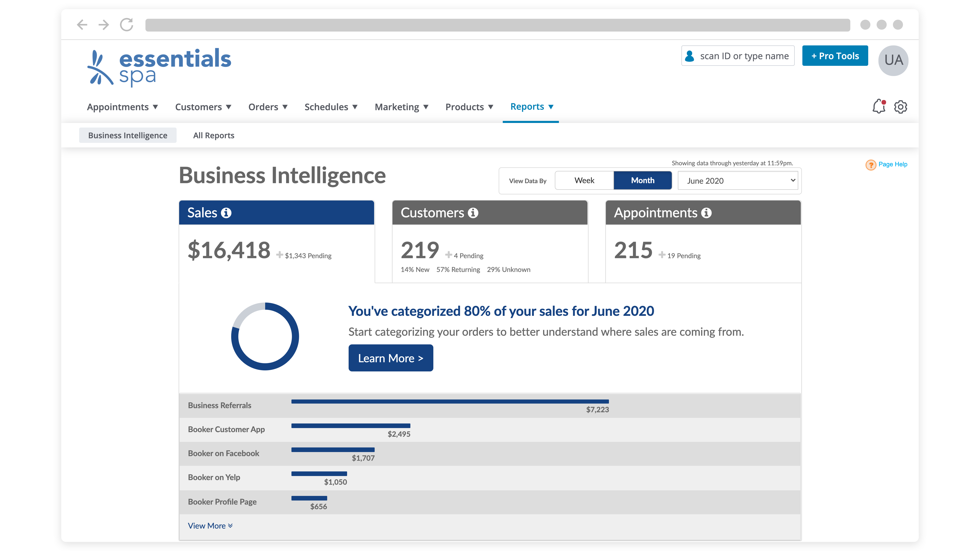
Task: Switch data view to Week
Action: [x=584, y=181]
